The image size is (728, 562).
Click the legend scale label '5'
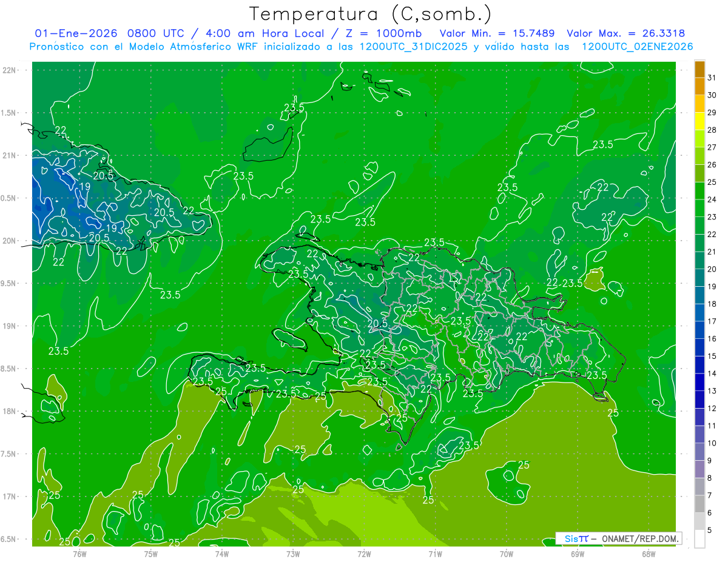pos(709,531)
